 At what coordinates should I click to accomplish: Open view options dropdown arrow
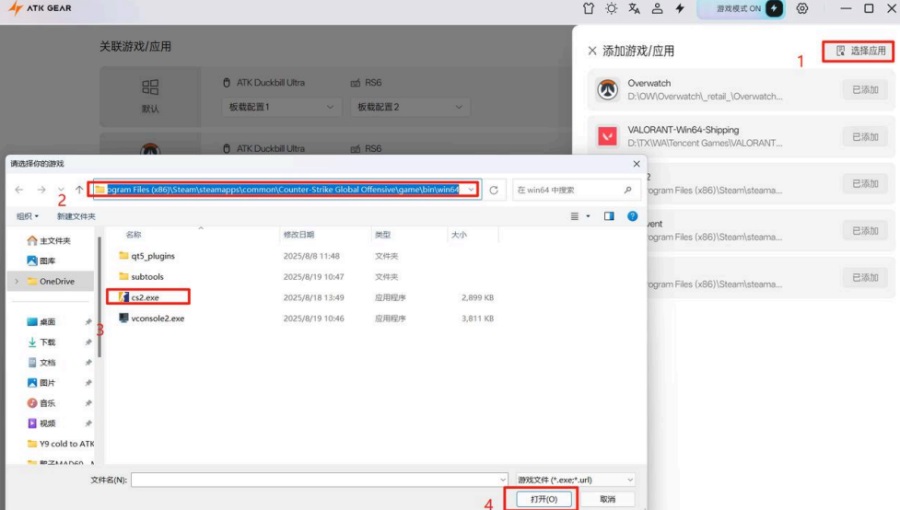(588, 216)
